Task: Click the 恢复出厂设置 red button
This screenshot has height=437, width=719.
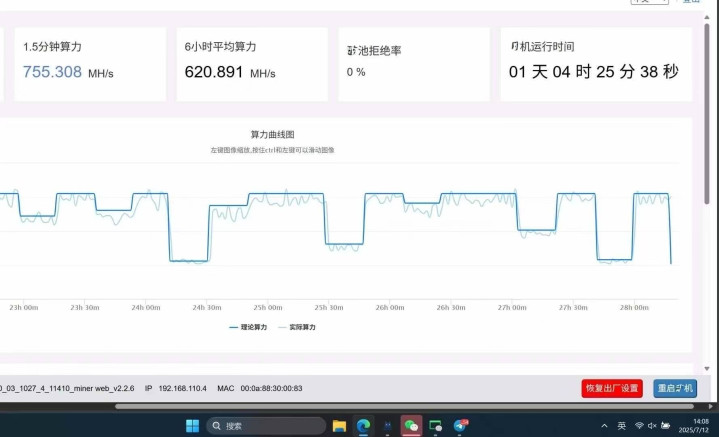Action: click(611, 388)
